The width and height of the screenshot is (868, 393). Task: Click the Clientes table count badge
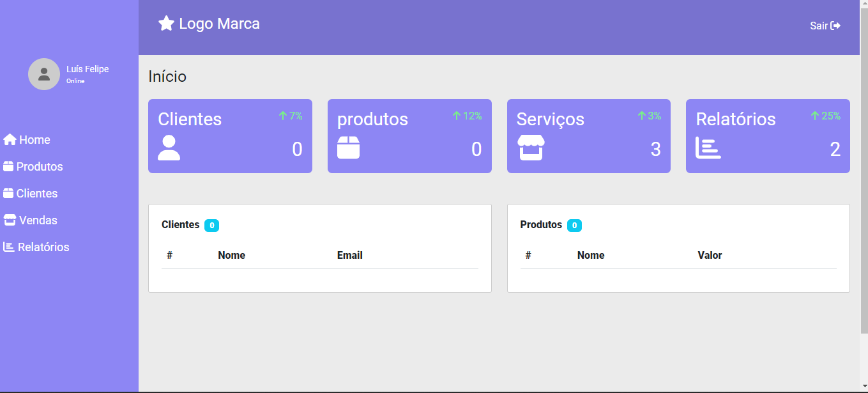[x=212, y=225]
